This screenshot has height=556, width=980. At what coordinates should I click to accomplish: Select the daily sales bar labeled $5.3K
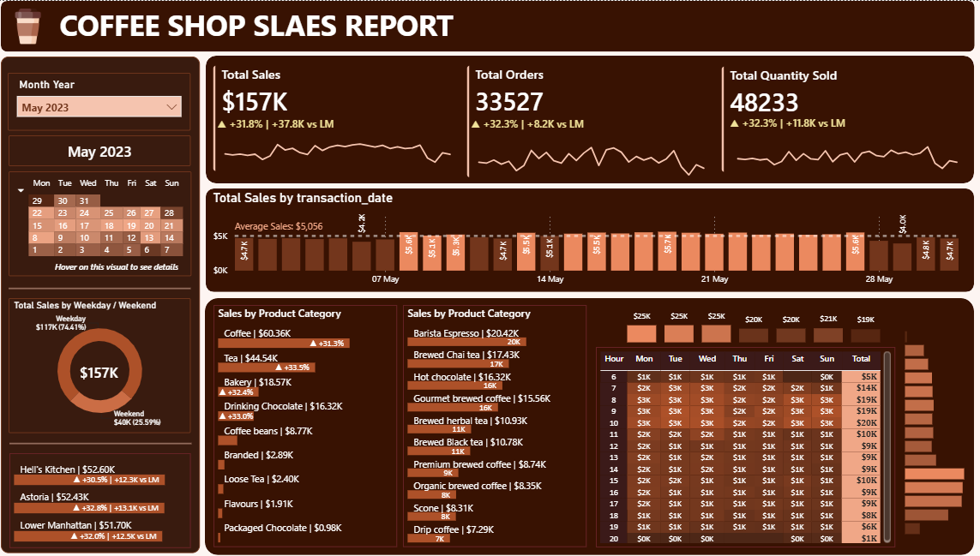(455, 253)
